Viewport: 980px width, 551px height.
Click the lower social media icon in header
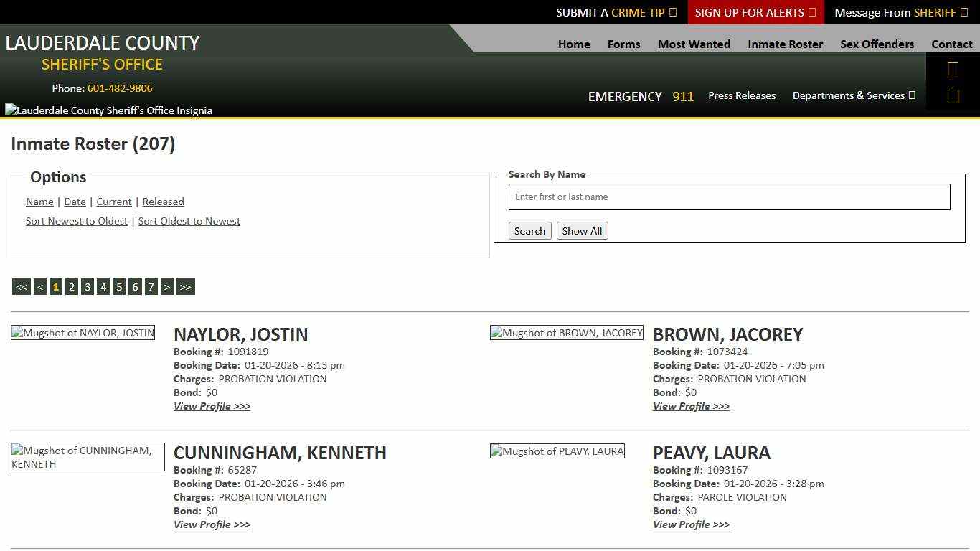(953, 95)
